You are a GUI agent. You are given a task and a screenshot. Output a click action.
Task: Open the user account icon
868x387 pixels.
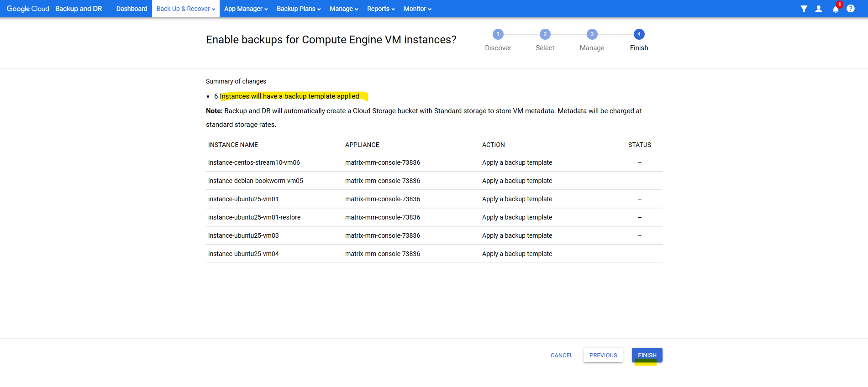pyautogui.click(x=819, y=9)
